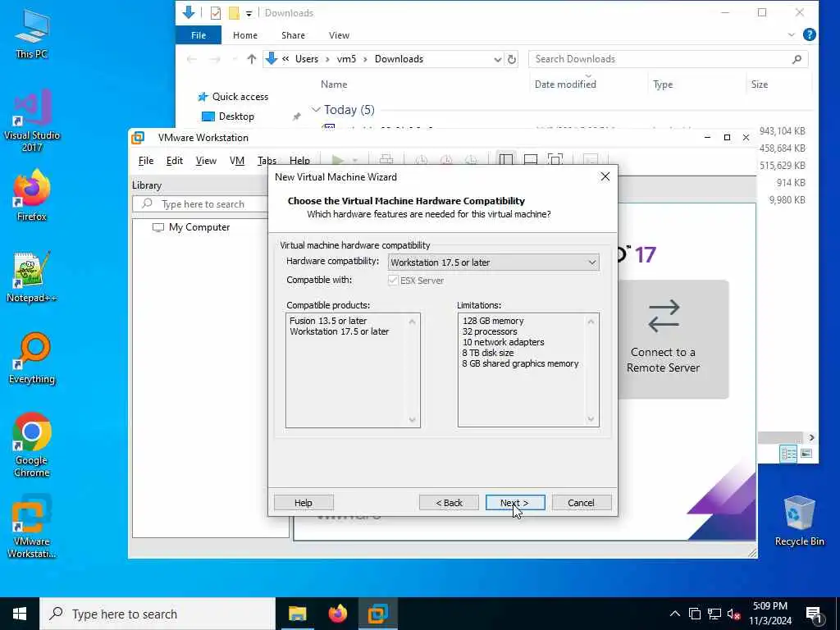The width and height of the screenshot is (840, 630).
Task: Click Connect to a Remote Server tile
Action: click(673, 339)
